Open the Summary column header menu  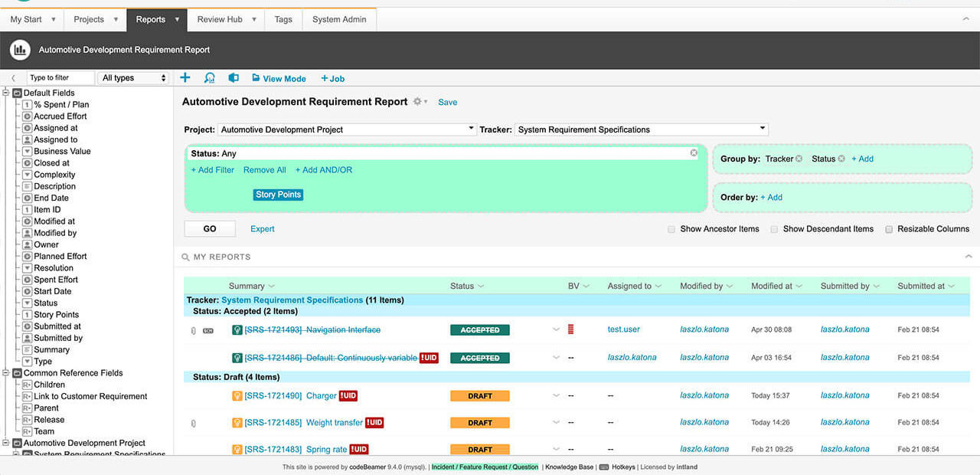tap(271, 287)
